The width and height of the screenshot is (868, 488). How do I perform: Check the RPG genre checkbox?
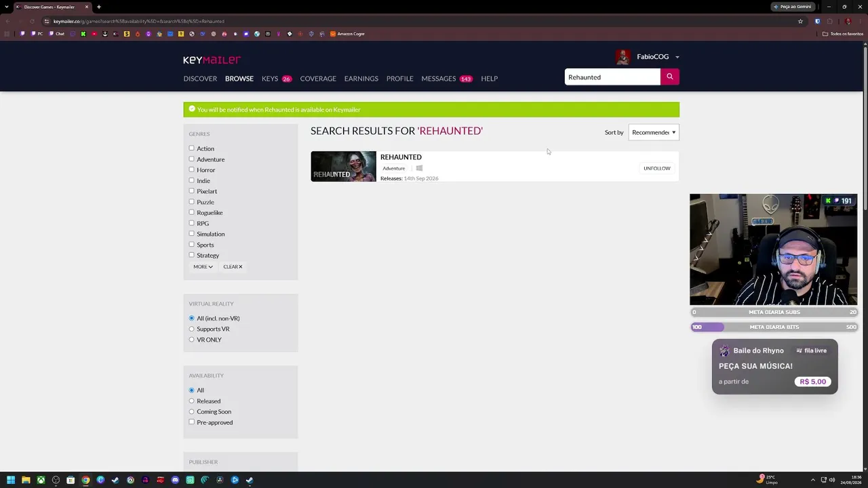tap(191, 223)
